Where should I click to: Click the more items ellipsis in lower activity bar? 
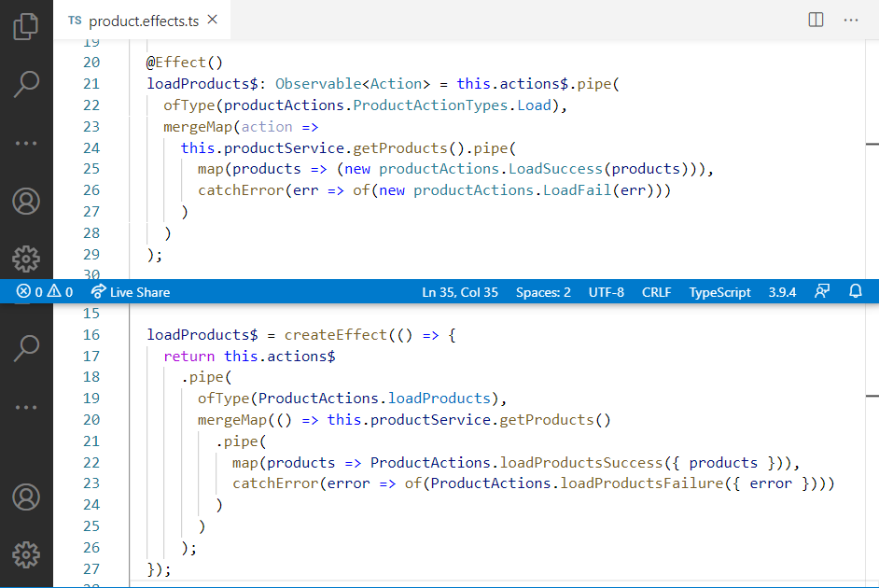coord(26,407)
